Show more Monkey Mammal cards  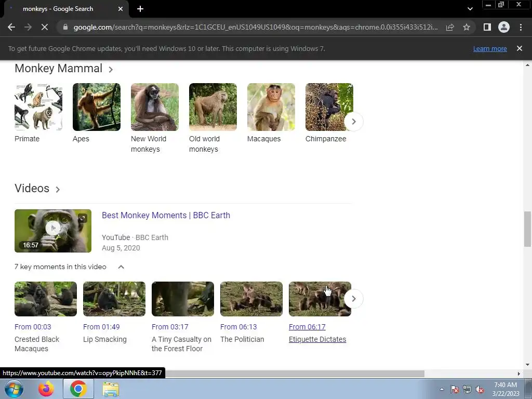pyautogui.click(x=353, y=122)
